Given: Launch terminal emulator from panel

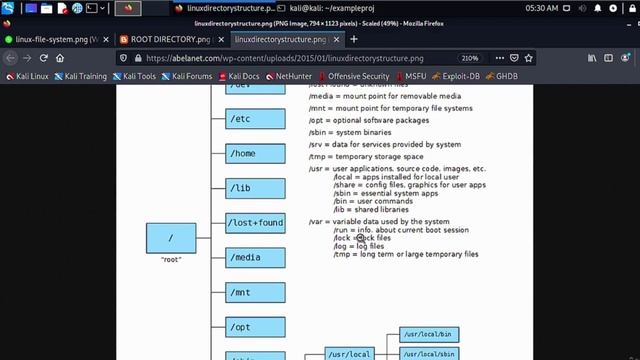Looking at the screenshot, I should coord(91,8).
